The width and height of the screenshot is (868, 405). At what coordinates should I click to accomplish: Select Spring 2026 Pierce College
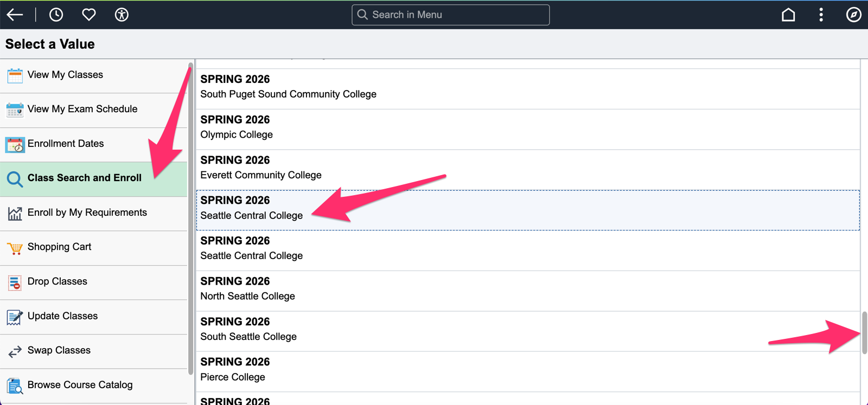(x=528, y=372)
